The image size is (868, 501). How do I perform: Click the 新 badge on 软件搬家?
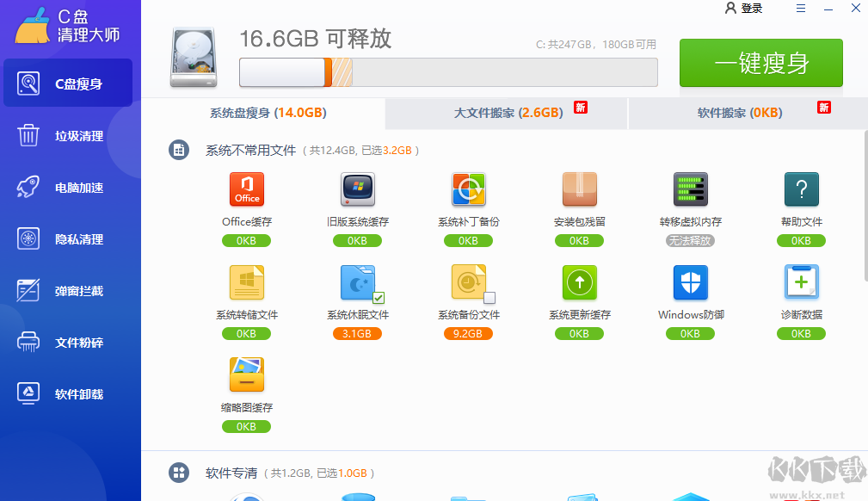coord(824,107)
